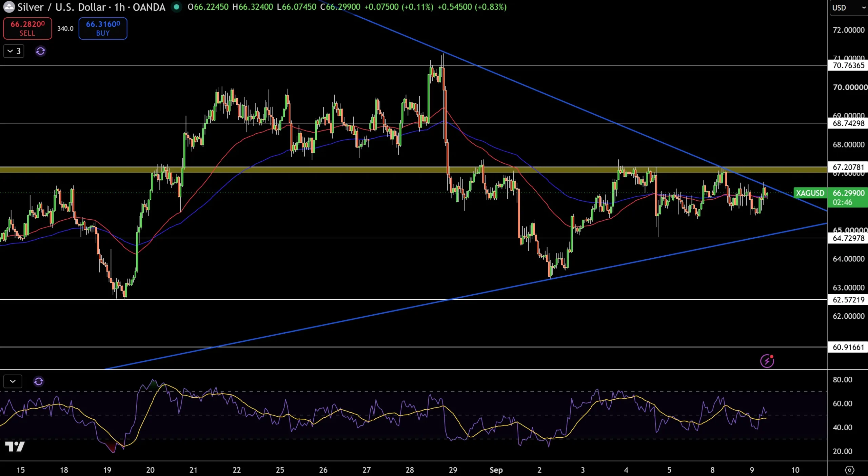This screenshot has height=476, width=868.
Task: Collapse the 3 indicators legend chevron
Action: 14,51
